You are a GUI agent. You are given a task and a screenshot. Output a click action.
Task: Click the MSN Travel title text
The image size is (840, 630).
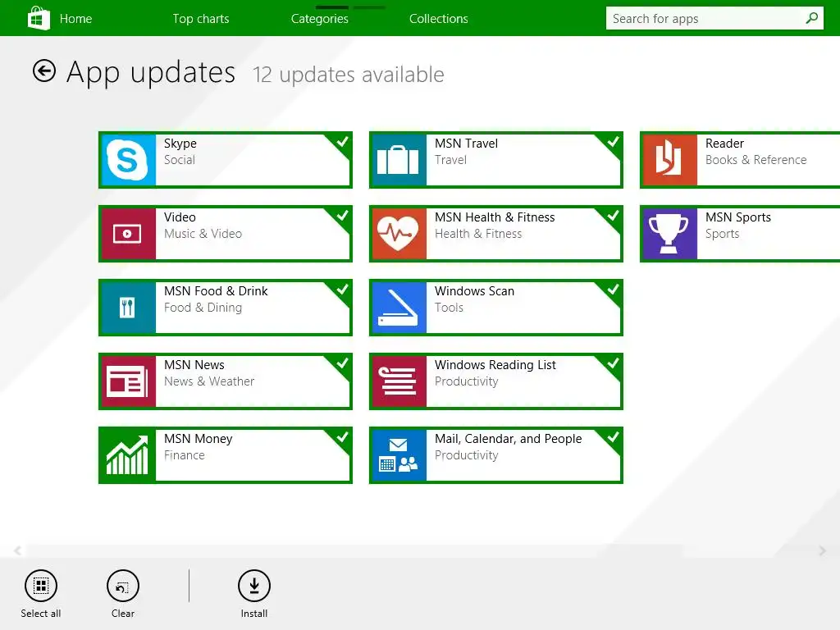pyautogui.click(x=466, y=144)
